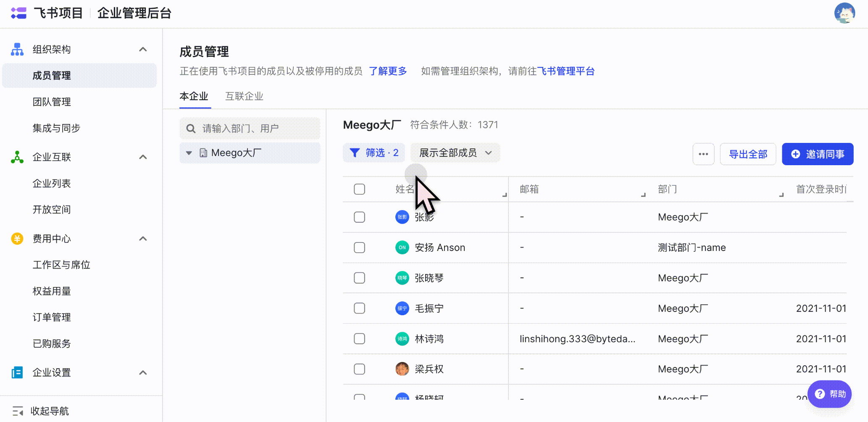The image size is (868, 422).
Task: Click the 邮箱 column resize handle
Action: 643,195
